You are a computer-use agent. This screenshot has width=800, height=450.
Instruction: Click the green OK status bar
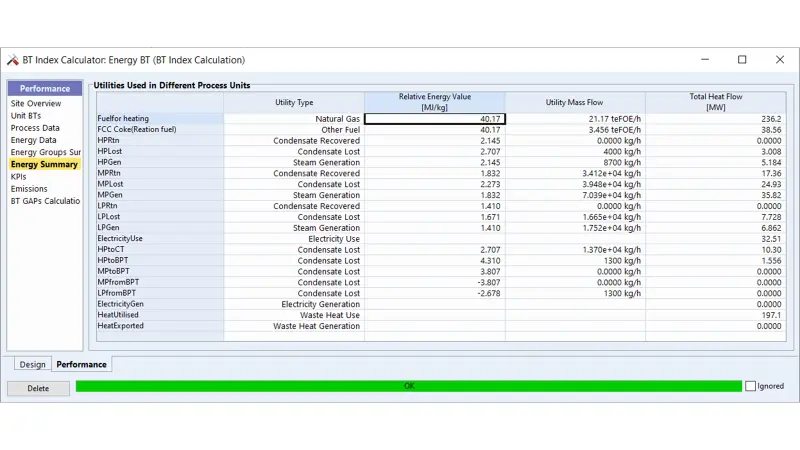pos(409,386)
